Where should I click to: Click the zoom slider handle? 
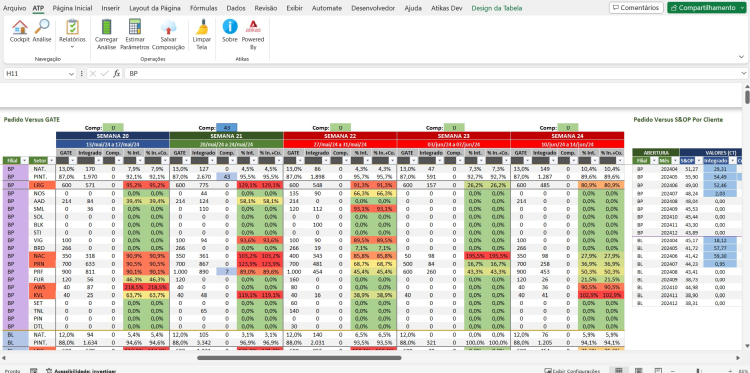point(698,371)
